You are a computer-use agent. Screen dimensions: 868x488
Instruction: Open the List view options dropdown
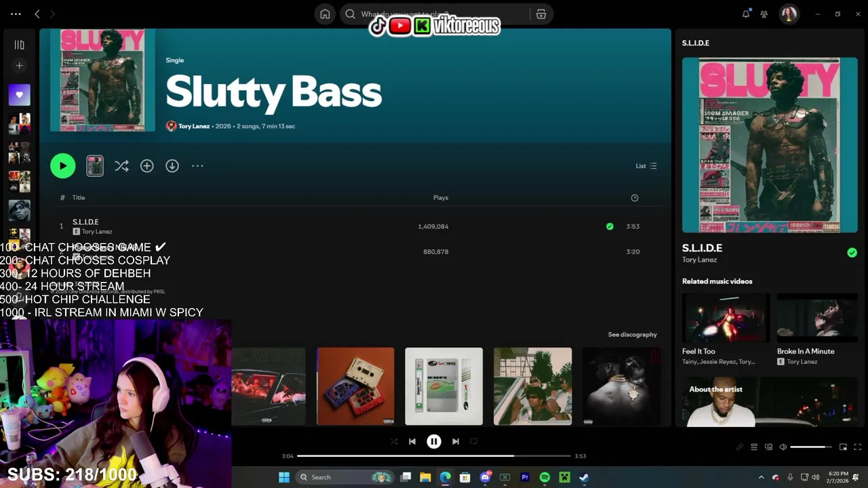coord(646,166)
